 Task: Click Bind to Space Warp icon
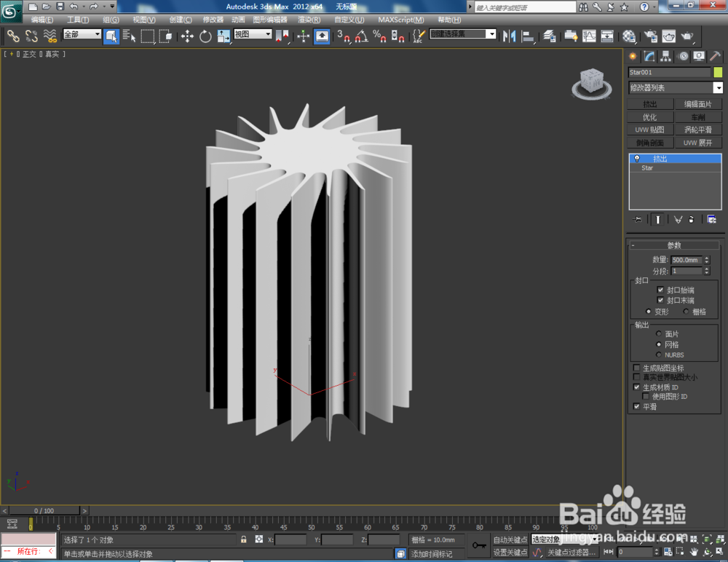[x=50, y=36]
